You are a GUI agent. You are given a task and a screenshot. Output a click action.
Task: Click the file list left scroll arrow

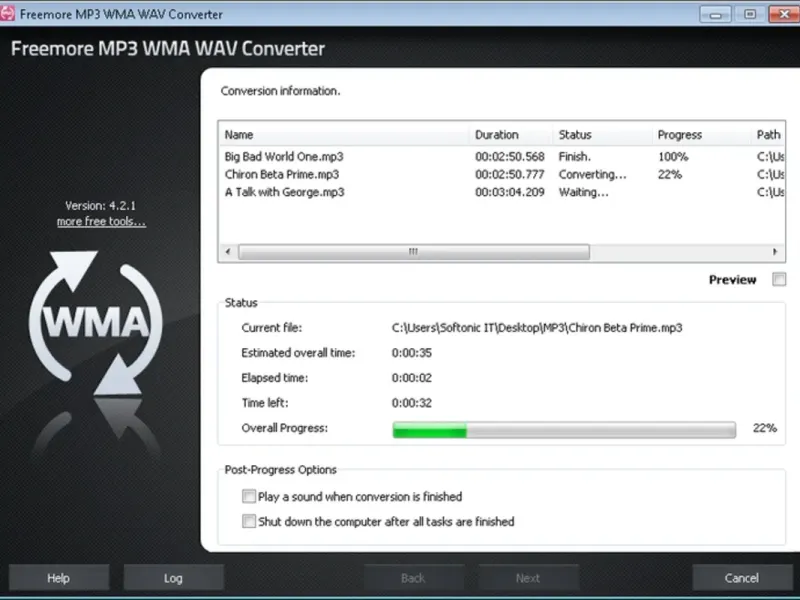pyautogui.click(x=228, y=252)
